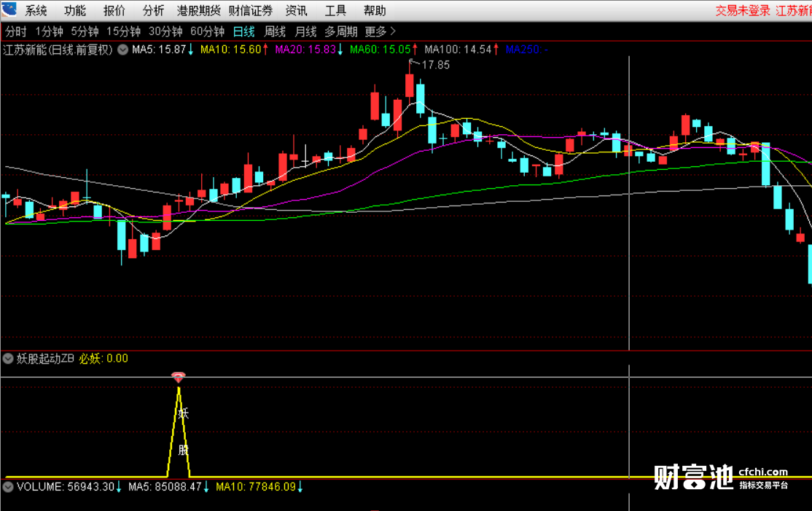Click the volume MA10: 77846.09 value
This screenshot has height=511, width=812.
click(259, 487)
